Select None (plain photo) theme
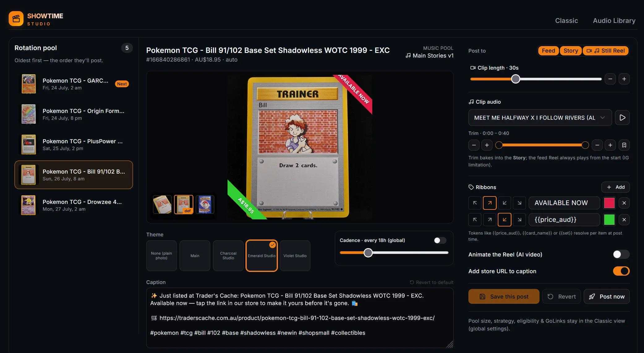644x353 pixels. (161, 256)
